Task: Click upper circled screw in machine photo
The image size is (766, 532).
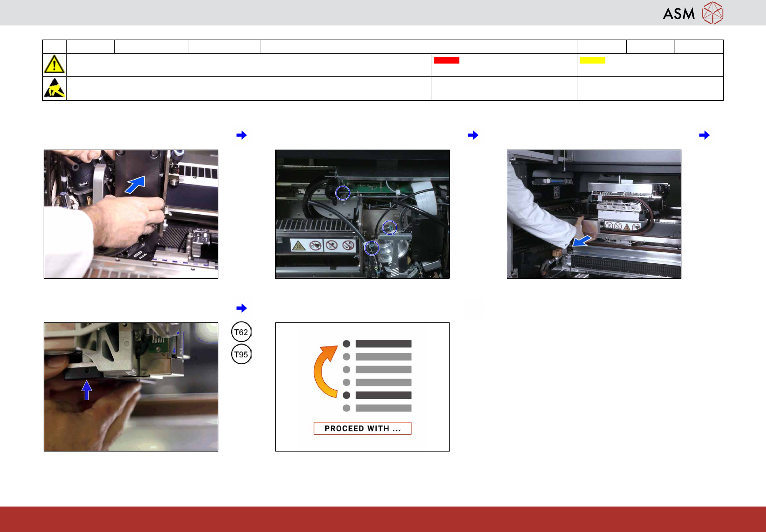Action: [x=343, y=193]
